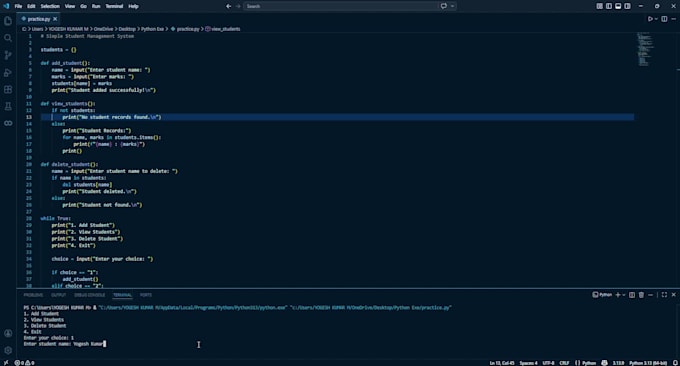Open the Copilot chat dropdown arrow
Screen dimensions: 680x366
pyautogui.click(x=452, y=6)
